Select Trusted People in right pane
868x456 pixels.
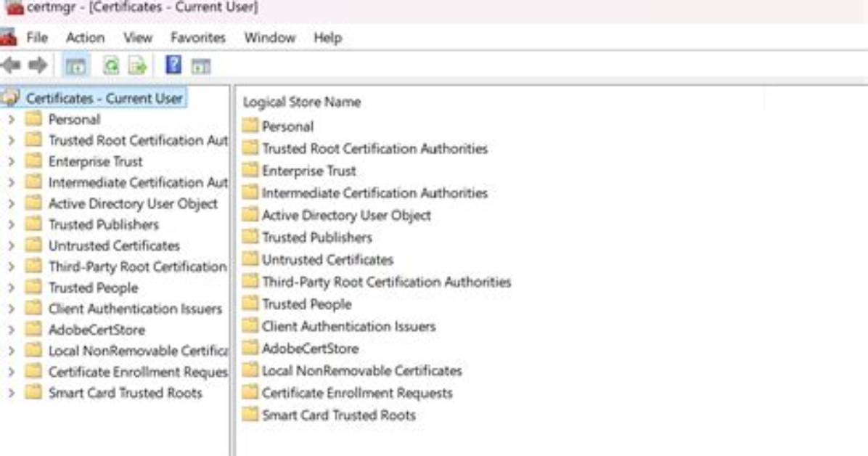point(307,304)
